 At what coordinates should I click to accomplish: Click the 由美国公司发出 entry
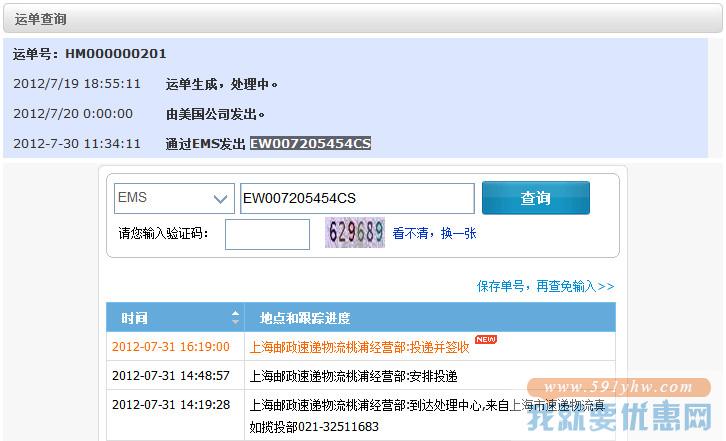215,114
